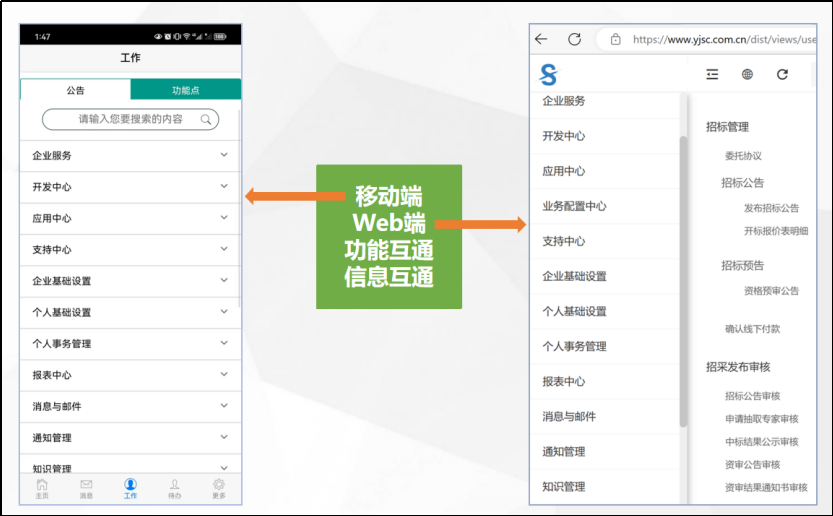Open 确认线下付款 link
Viewport: 833px width, 516px height.
(x=753, y=329)
